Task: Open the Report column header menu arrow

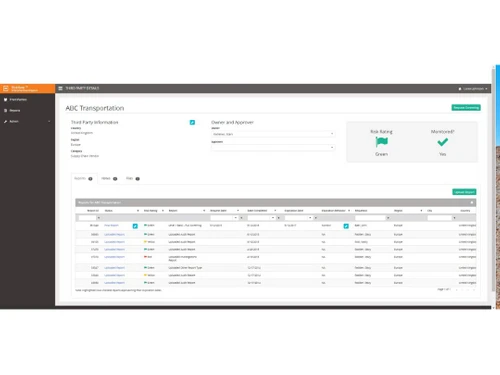Action: 204,211
